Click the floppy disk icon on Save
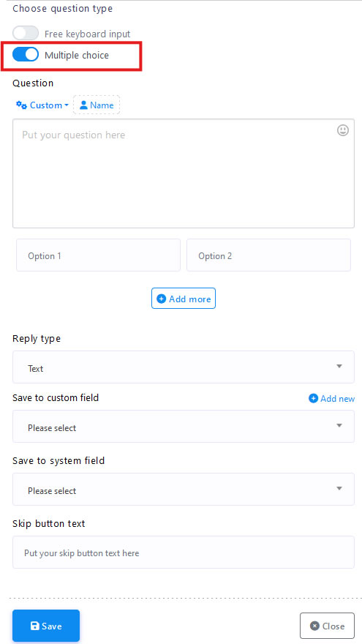 tap(35, 626)
